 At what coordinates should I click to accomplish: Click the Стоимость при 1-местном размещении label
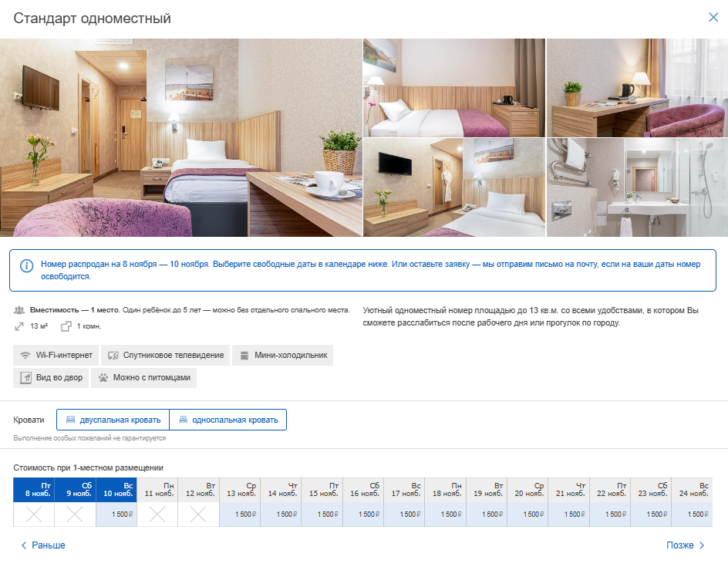88,467
